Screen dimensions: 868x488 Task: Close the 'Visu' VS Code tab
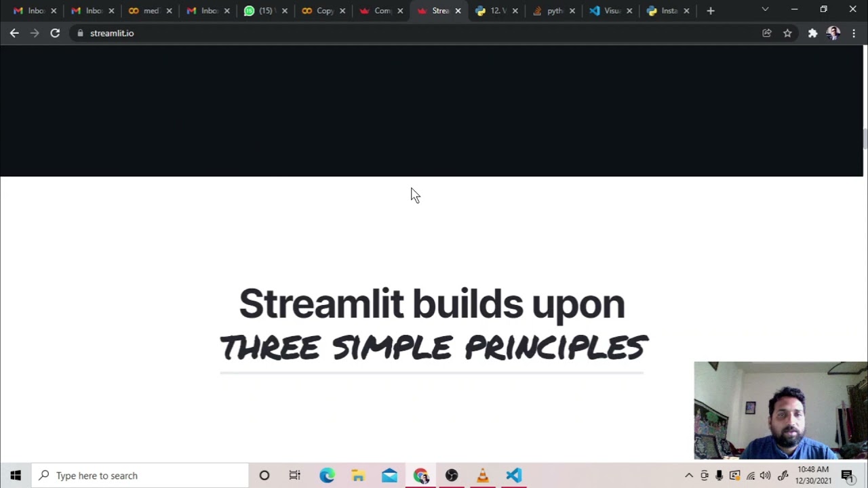click(x=629, y=10)
